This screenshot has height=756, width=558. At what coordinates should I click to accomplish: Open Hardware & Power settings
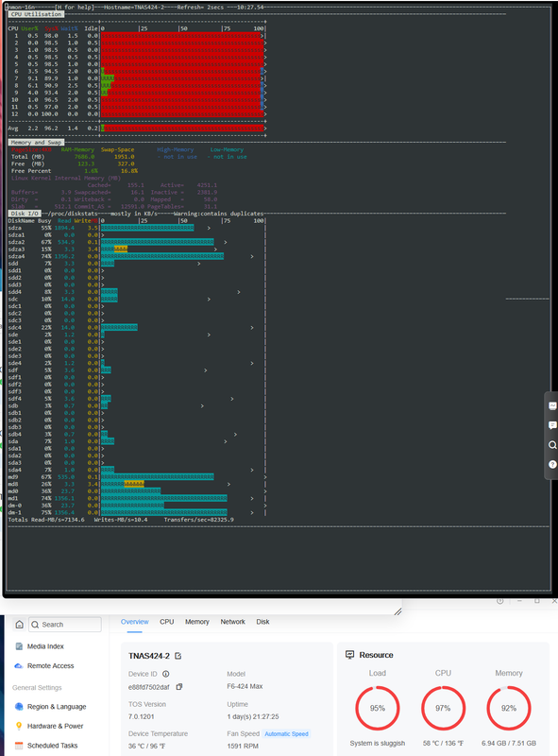55,726
